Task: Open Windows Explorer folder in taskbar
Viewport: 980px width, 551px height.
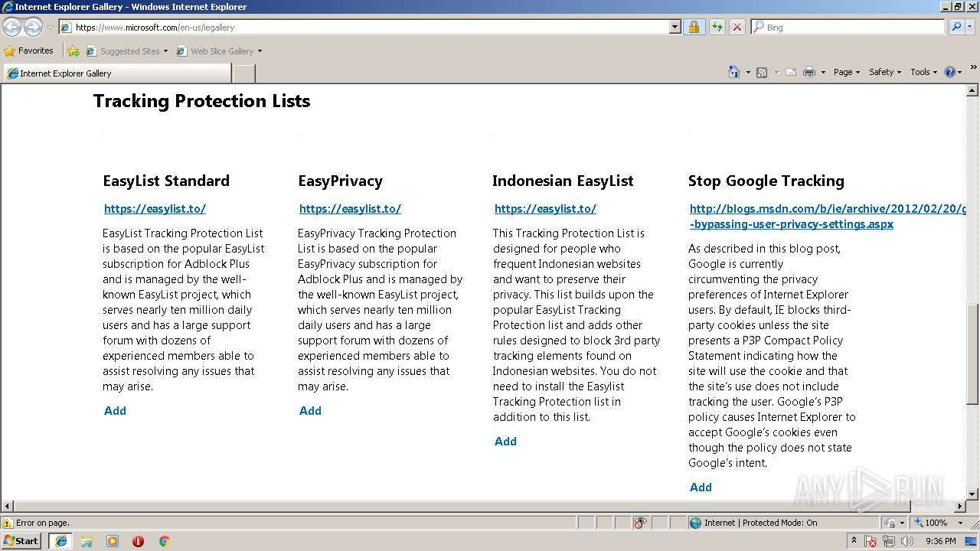Action: (87, 541)
